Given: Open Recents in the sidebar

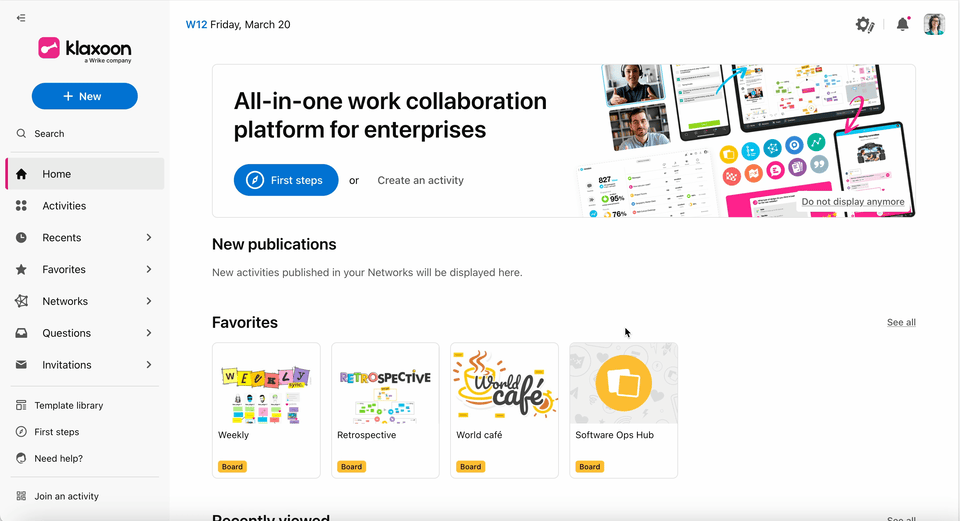Looking at the screenshot, I should click(x=84, y=238).
